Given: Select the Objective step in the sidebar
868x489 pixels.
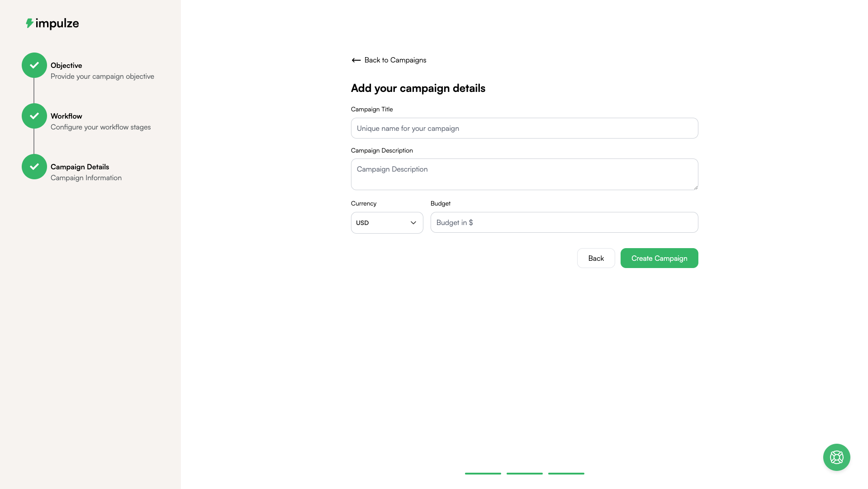Looking at the screenshot, I should pyautogui.click(x=66, y=65).
